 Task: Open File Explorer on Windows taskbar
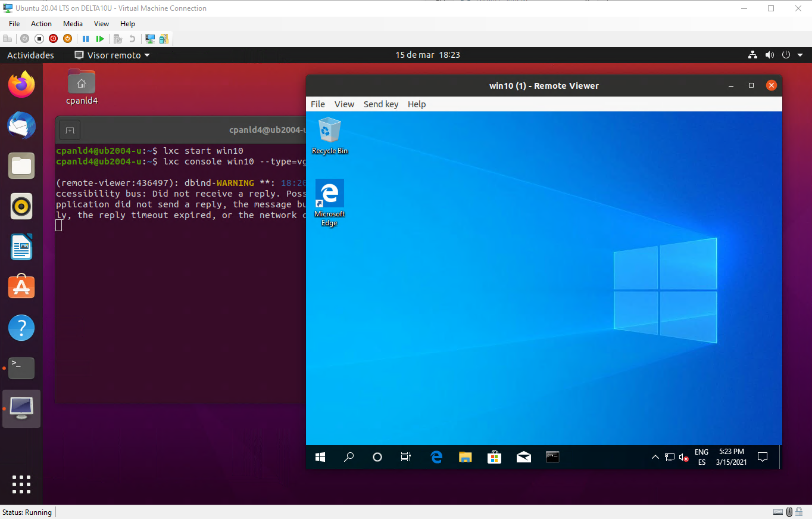[465, 457]
